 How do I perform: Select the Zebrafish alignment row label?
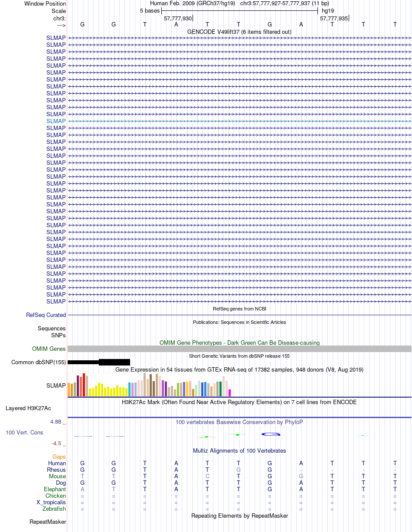point(55,509)
